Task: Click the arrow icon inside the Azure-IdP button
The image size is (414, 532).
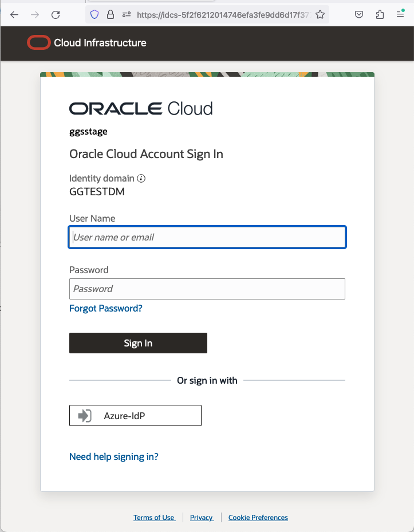Action: pyautogui.click(x=84, y=415)
